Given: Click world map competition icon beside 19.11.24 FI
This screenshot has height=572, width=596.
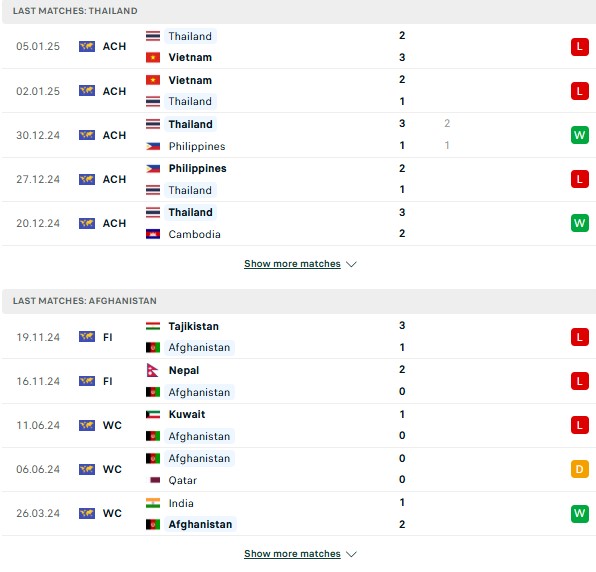Looking at the screenshot, I should pos(87,337).
